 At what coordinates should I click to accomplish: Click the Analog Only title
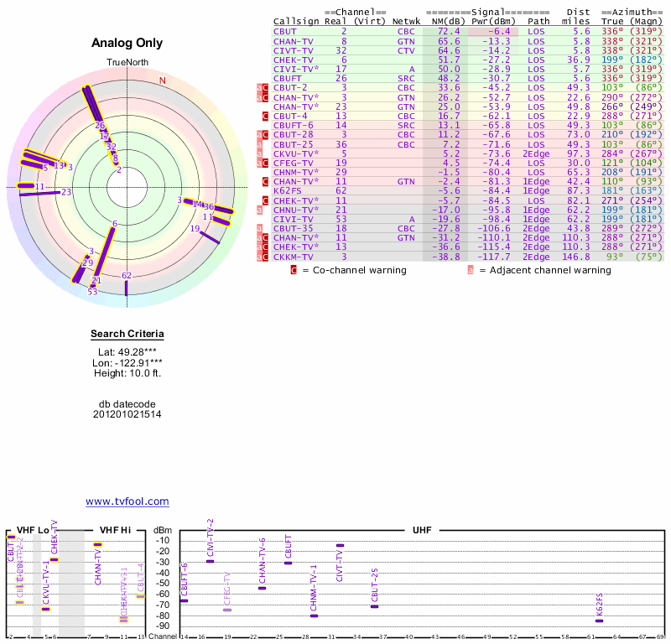pos(127,43)
